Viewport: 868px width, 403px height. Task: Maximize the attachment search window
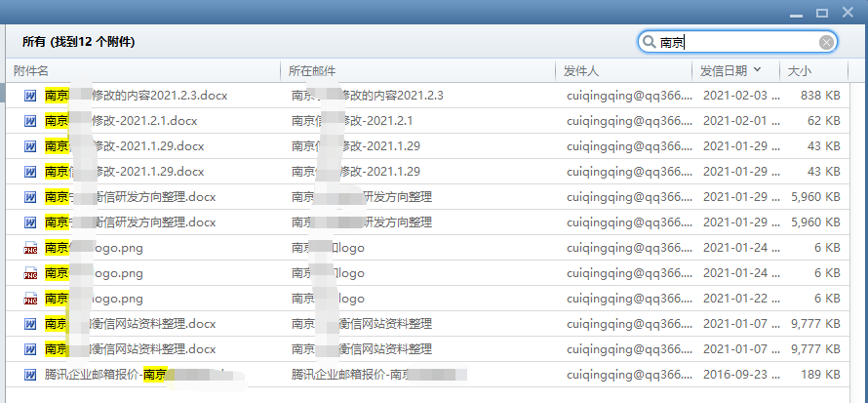(822, 12)
